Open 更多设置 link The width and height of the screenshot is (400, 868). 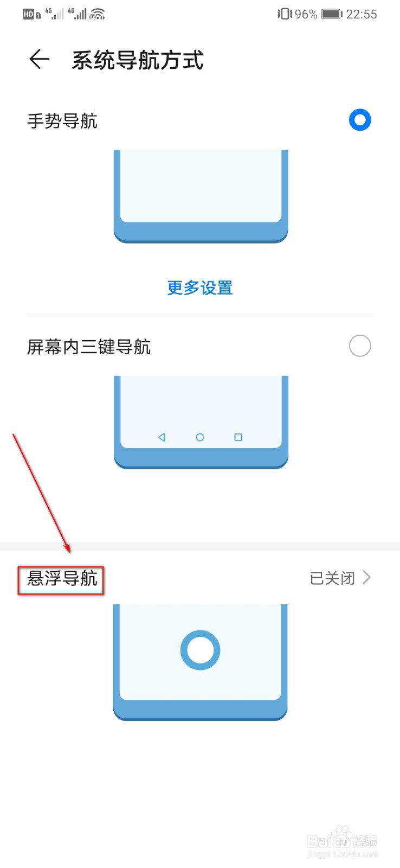(x=200, y=288)
